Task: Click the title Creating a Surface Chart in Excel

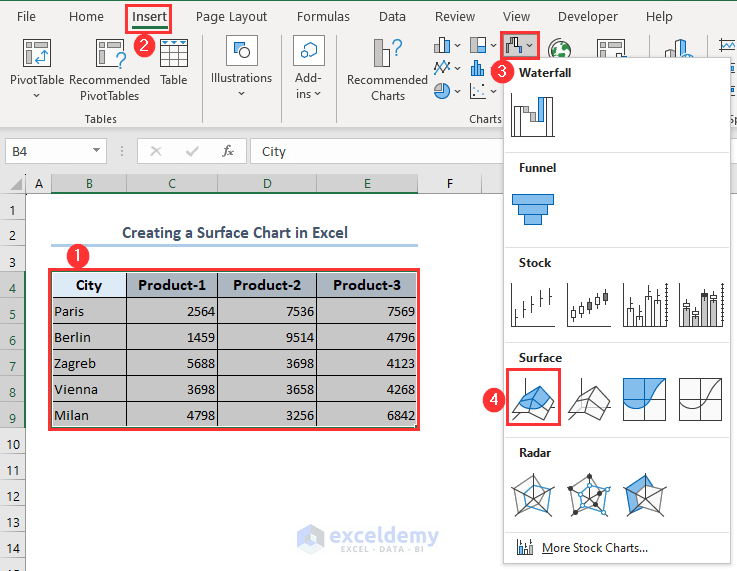Action: click(235, 233)
